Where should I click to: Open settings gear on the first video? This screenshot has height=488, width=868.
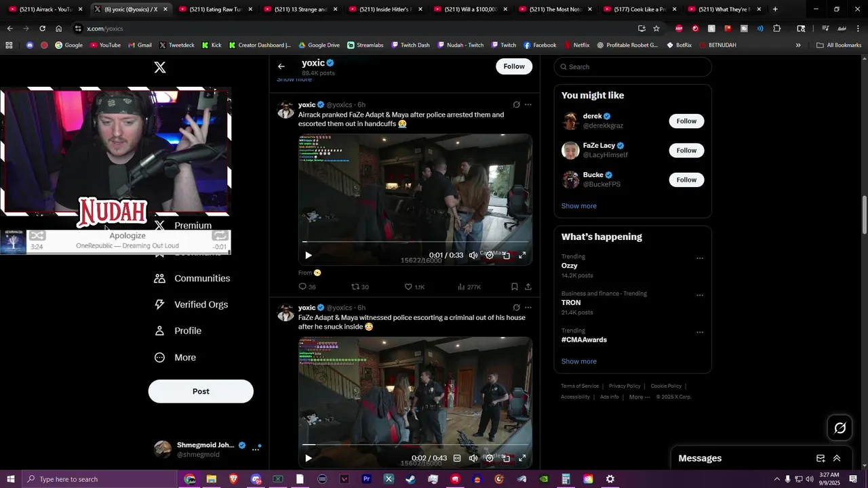coord(490,256)
